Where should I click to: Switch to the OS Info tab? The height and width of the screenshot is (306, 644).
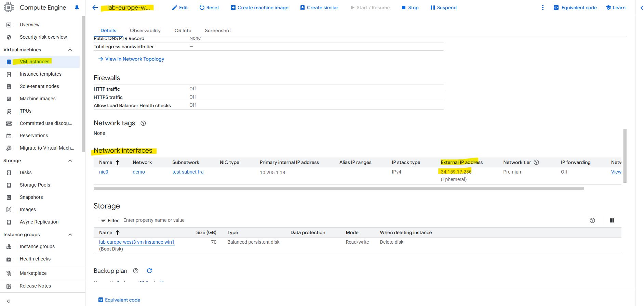[x=183, y=30]
